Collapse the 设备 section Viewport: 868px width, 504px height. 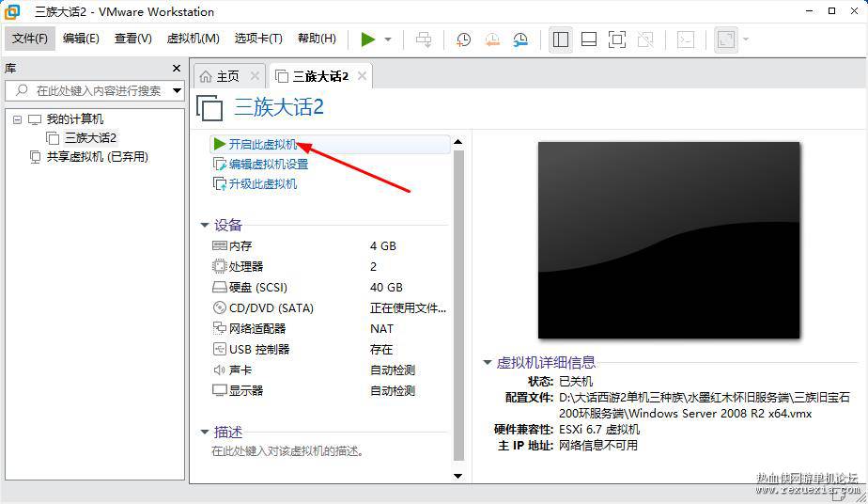(204, 225)
